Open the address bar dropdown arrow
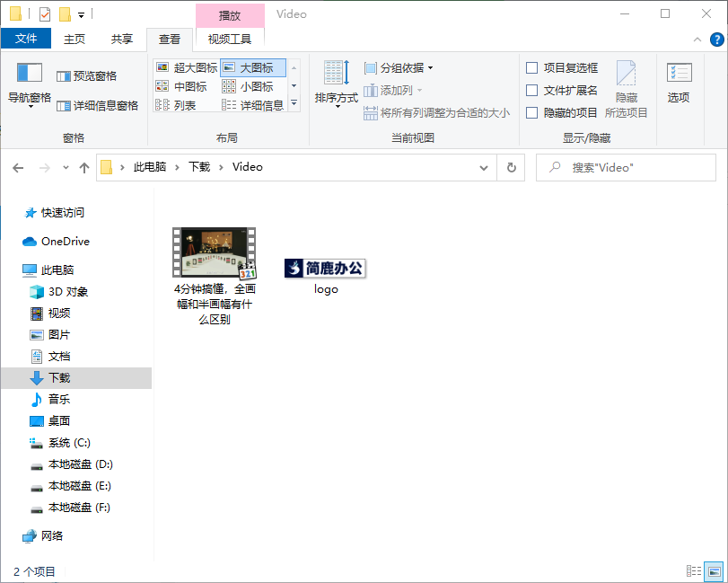Screen dimensions: 728x583 click(x=484, y=167)
